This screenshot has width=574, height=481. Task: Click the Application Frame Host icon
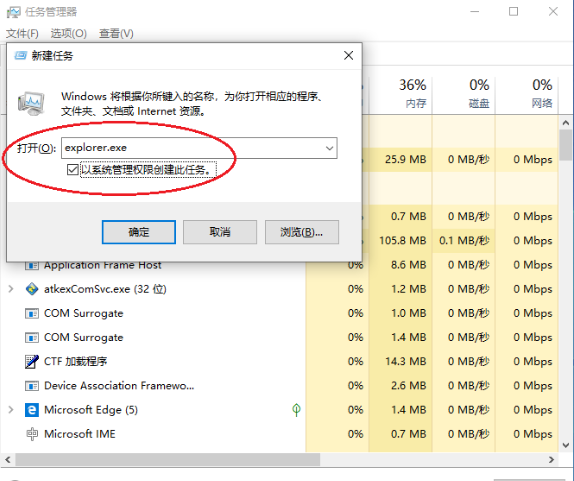(32, 265)
